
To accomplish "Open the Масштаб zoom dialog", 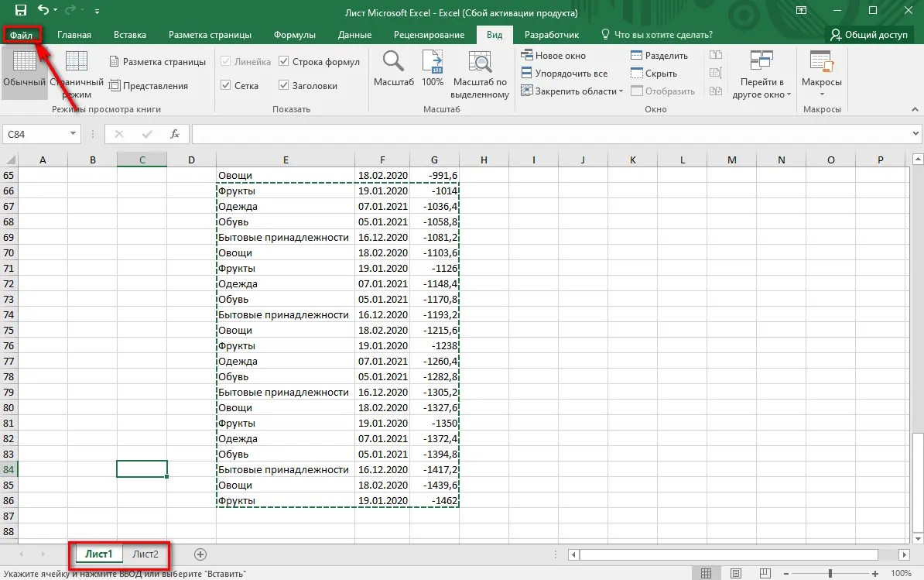I will coord(394,70).
